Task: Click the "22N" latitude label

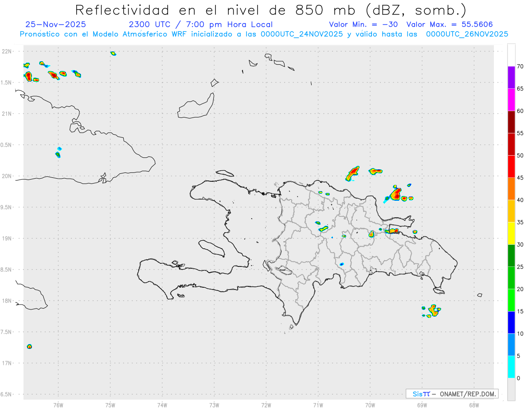Action: (8, 51)
